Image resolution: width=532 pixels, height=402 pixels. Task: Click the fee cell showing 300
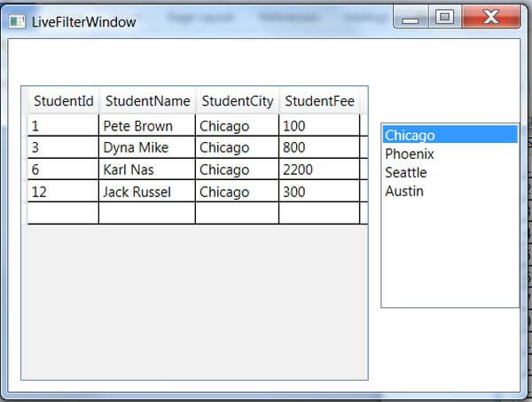(319, 192)
